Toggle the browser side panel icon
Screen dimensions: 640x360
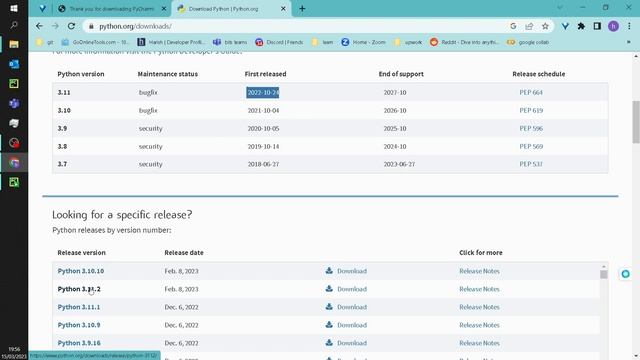[x=597, y=26]
